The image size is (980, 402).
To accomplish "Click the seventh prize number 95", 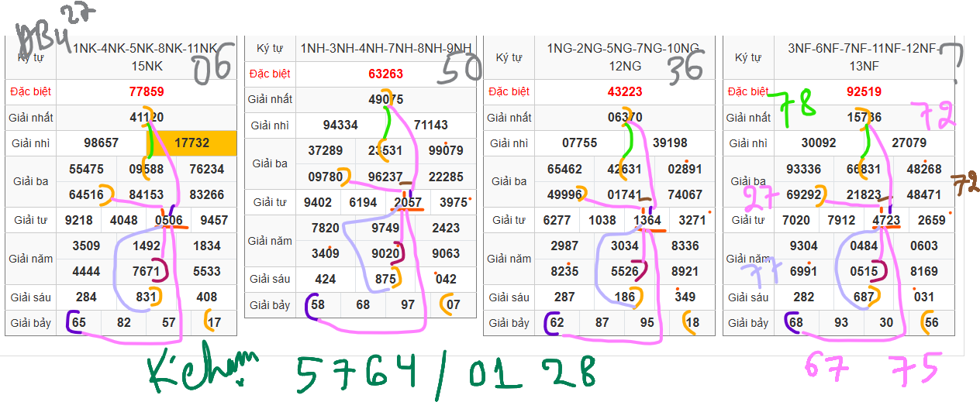I will (647, 322).
